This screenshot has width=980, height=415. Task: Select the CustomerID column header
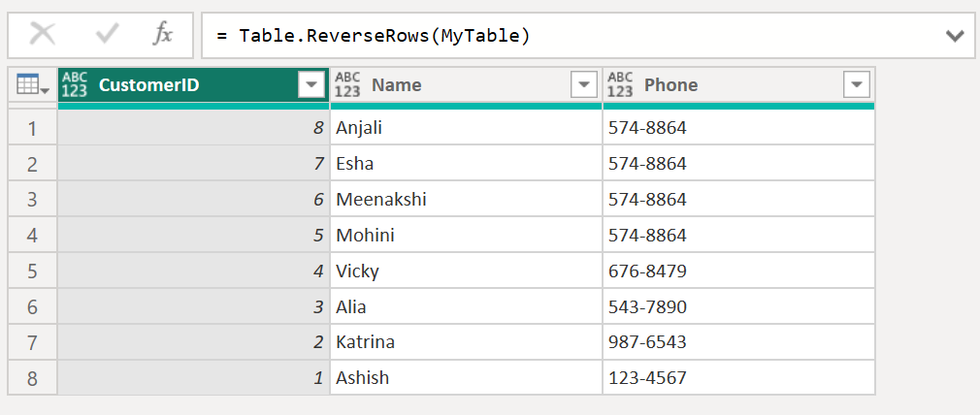[x=175, y=85]
